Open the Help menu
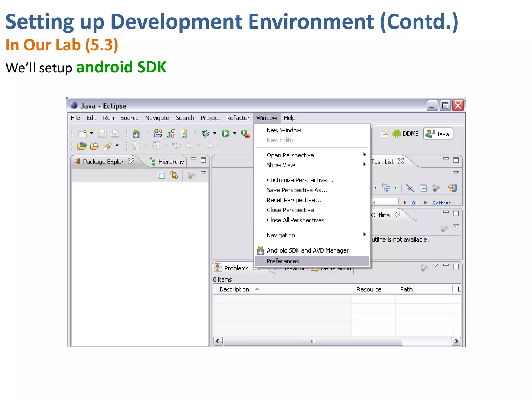The height and width of the screenshot is (399, 532). (x=290, y=118)
